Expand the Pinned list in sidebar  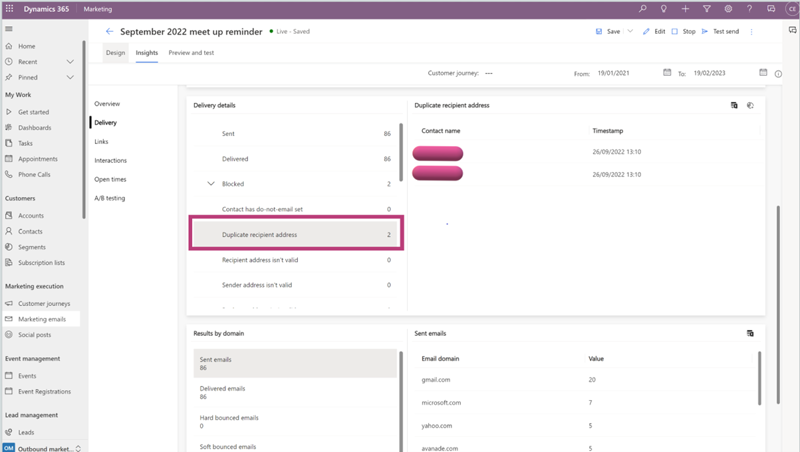coord(70,77)
